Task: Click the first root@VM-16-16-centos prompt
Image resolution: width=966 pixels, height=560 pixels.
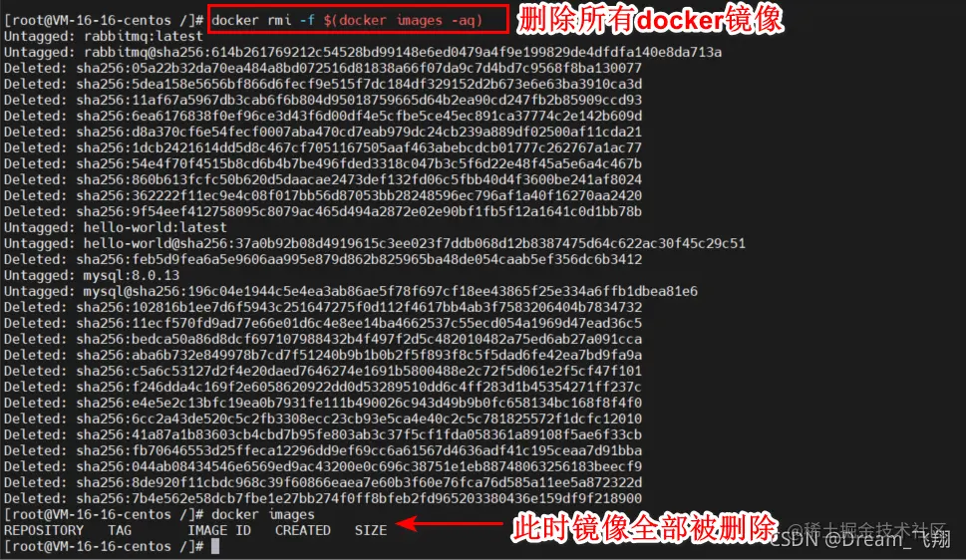Action: [x=104, y=20]
